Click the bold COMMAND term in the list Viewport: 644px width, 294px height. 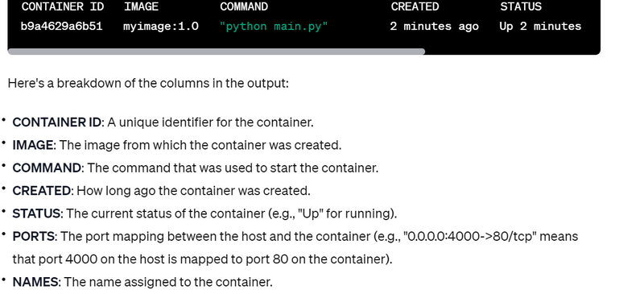[x=47, y=168]
